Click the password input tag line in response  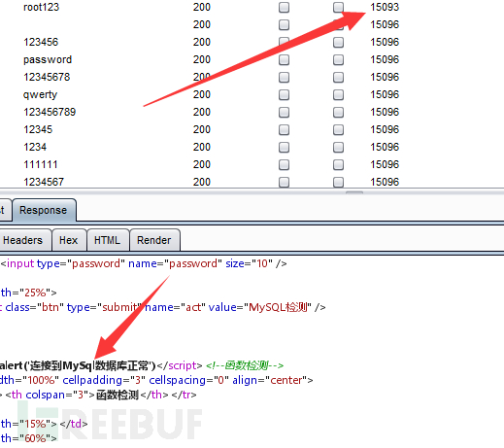click(x=144, y=263)
